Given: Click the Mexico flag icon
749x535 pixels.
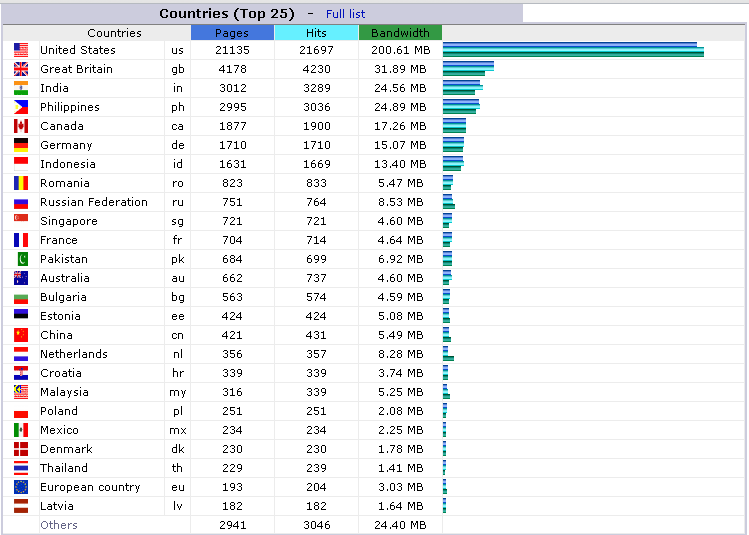Looking at the screenshot, I should point(21,430).
